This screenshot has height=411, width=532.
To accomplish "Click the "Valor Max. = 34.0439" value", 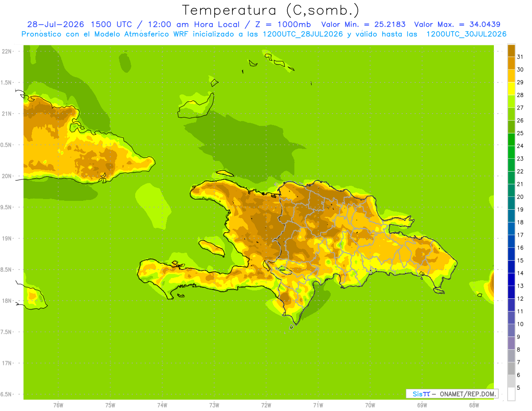I will 458,24.
